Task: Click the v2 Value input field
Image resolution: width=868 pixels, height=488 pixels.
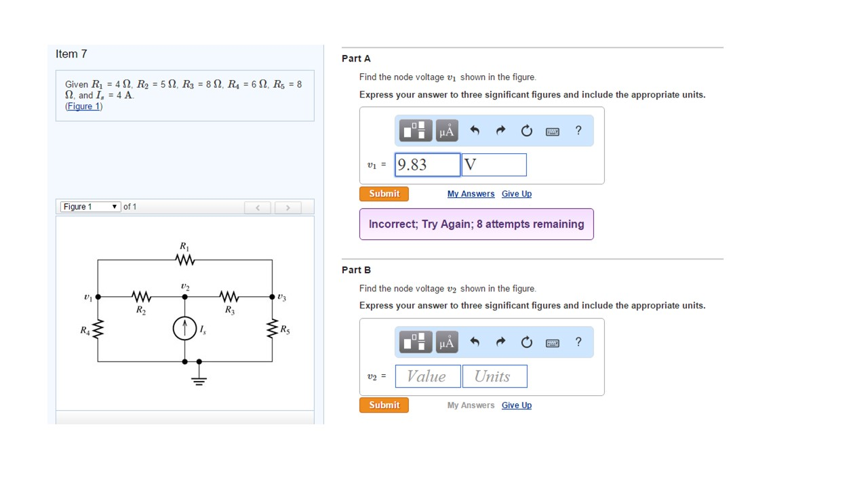Action: click(x=427, y=376)
